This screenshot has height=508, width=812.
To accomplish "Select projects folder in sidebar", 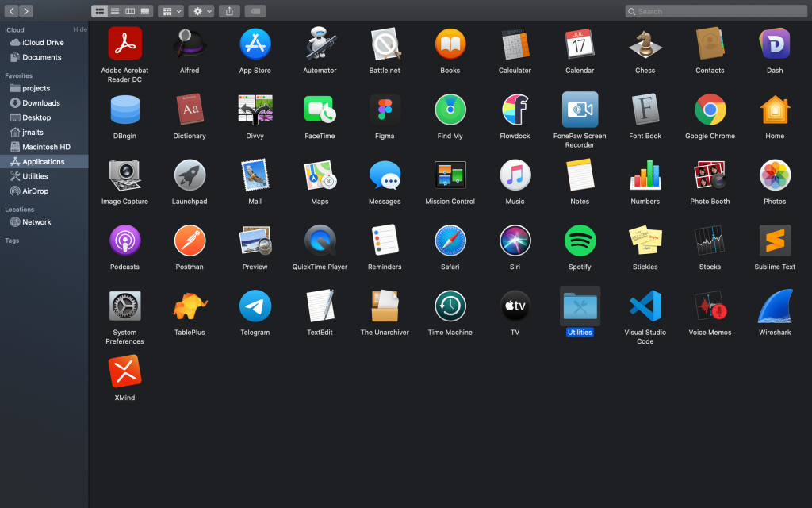I will click(x=44, y=88).
